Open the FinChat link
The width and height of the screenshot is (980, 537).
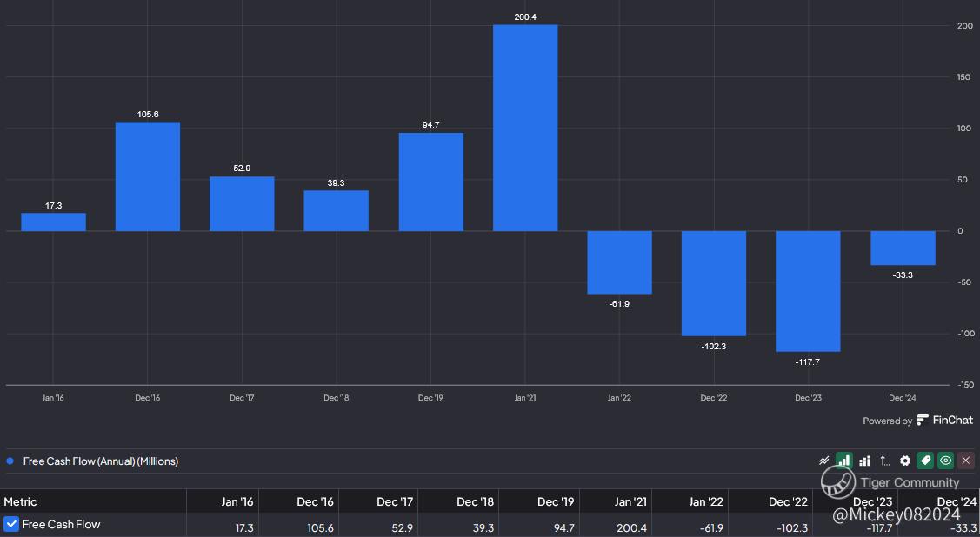952,421
